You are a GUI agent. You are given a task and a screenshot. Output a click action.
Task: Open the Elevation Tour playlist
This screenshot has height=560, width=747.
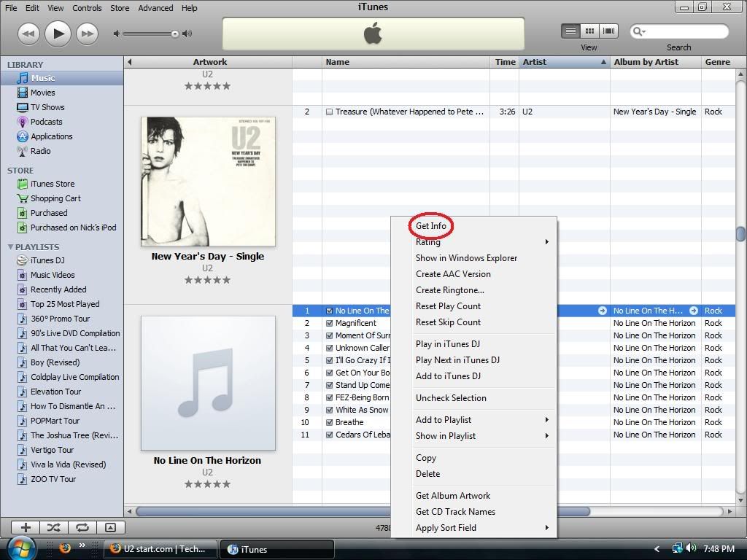pyautogui.click(x=55, y=392)
